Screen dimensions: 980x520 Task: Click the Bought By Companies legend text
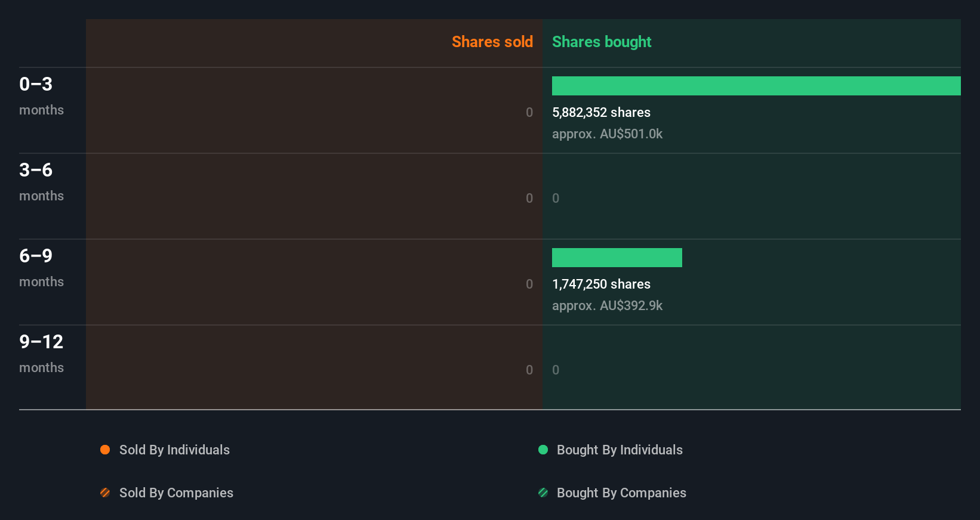pos(621,493)
